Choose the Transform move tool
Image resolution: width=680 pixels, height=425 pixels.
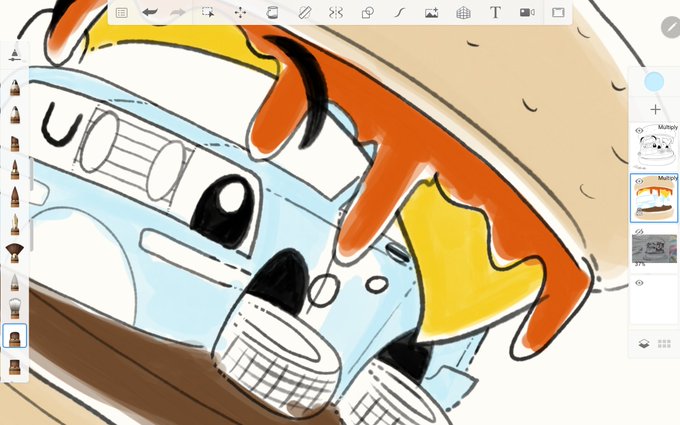click(240, 13)
